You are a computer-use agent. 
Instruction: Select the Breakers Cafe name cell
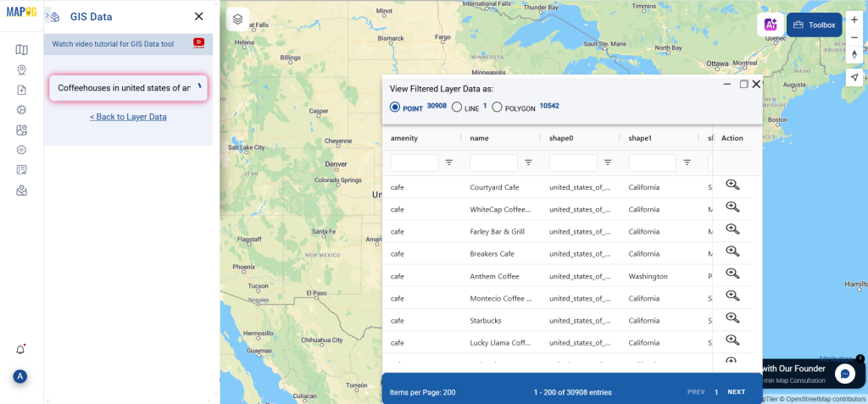click(x=492, y=254)
